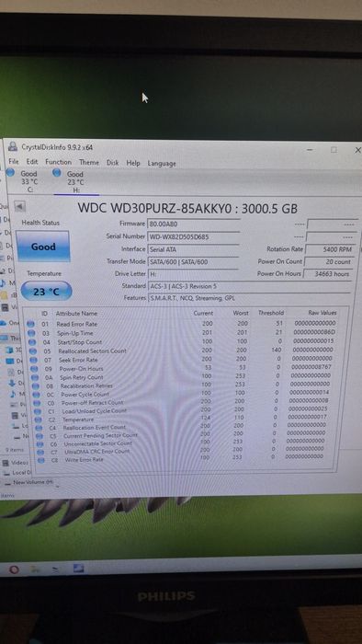Viewport: 362px width, 644px height.
Task: Click the raw value 00000000086D
Action: [x=314, y=332]
